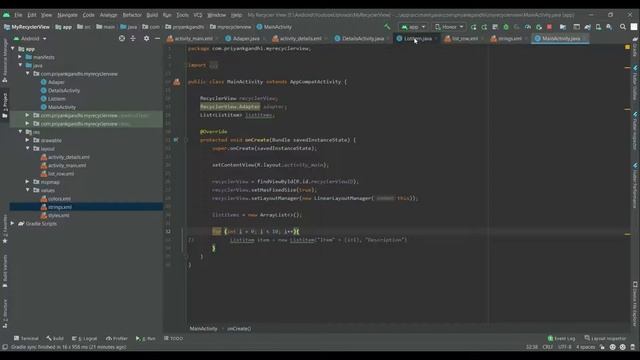Collapse the java folder
The height and width of the screenshot is (360, 640).
click(20, 65)
